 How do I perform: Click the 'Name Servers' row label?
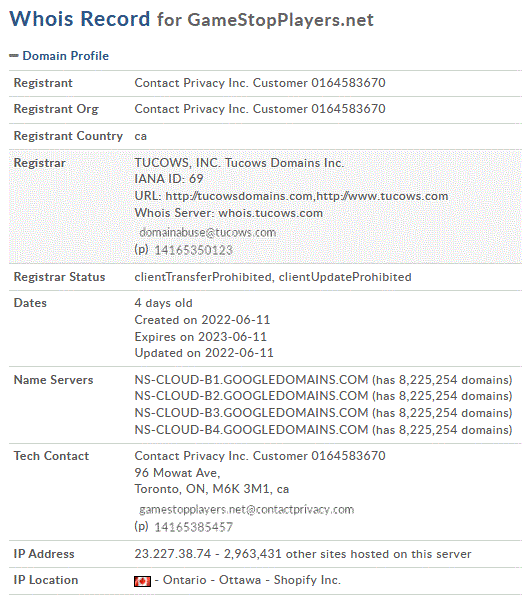point(53,380)
